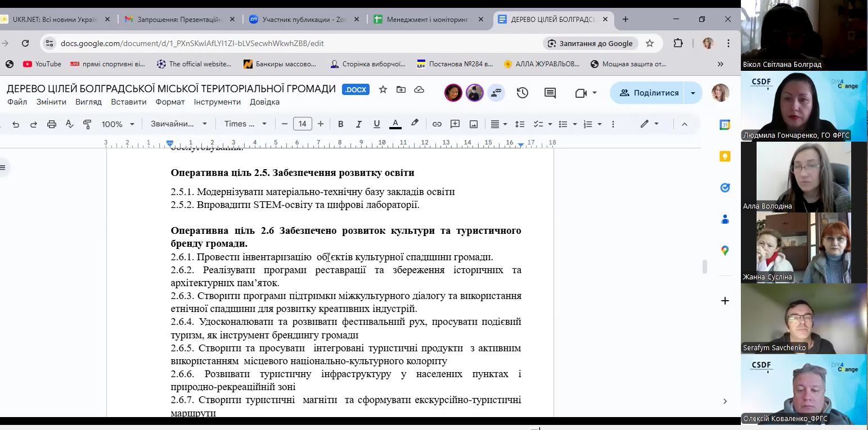Click the Print icon in toolbar

pos(52,124)
